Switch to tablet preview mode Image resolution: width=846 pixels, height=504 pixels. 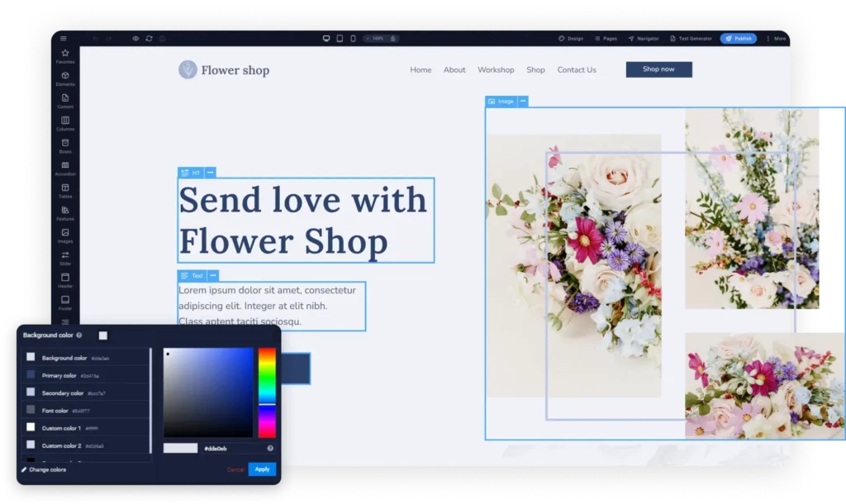click(x=340, y=38)
